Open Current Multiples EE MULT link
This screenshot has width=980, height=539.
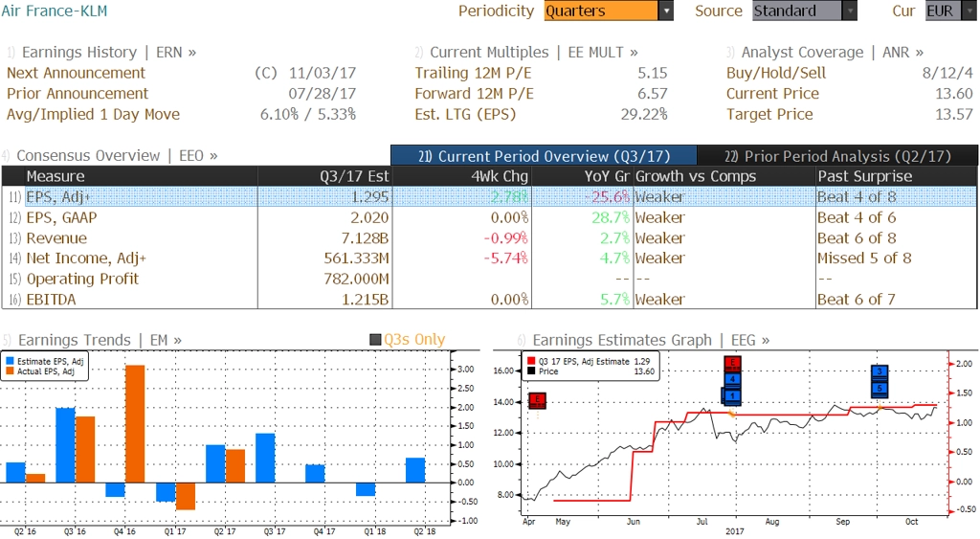click(534, 53)
